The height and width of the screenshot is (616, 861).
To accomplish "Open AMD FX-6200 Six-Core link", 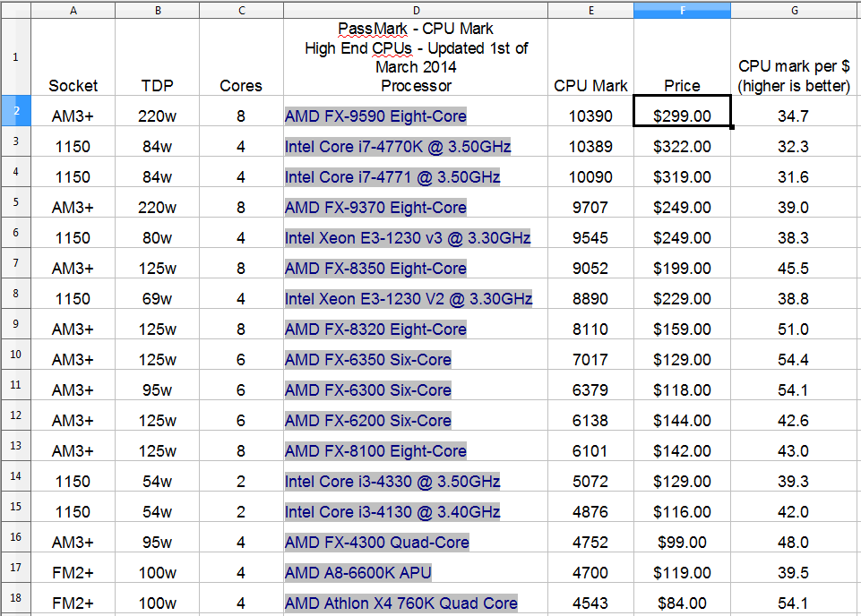I will coord(368,420).
